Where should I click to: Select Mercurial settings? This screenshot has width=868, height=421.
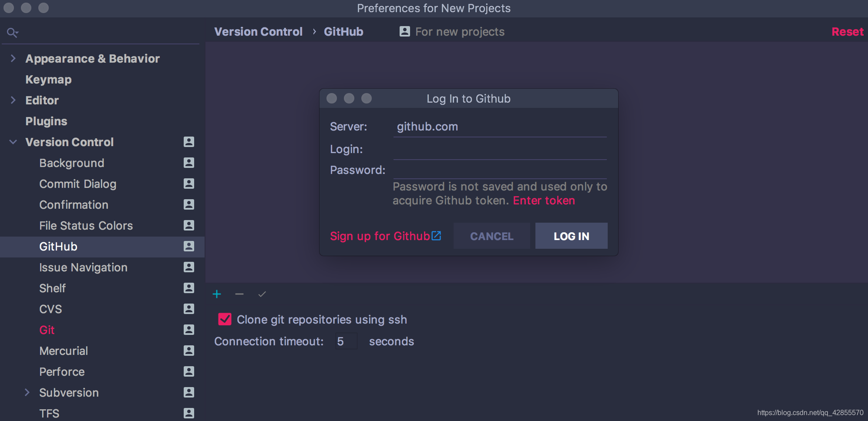pos(64,351)
